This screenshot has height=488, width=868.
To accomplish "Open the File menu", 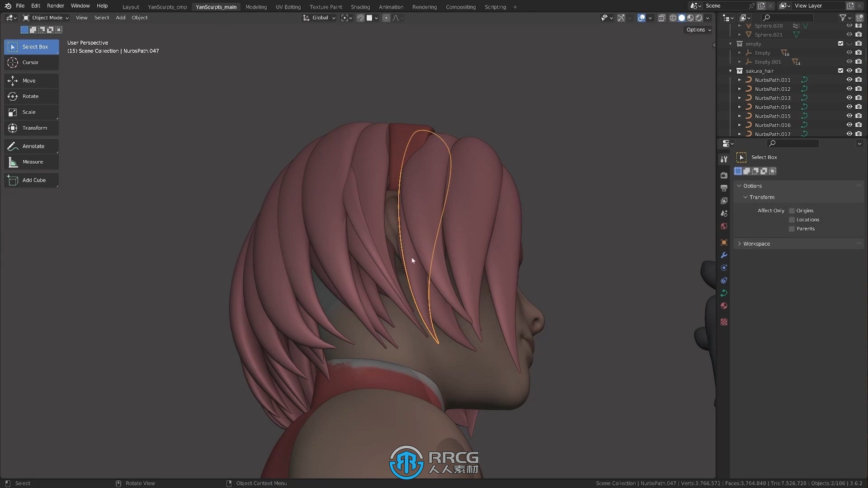I will (x=20, y=6).
